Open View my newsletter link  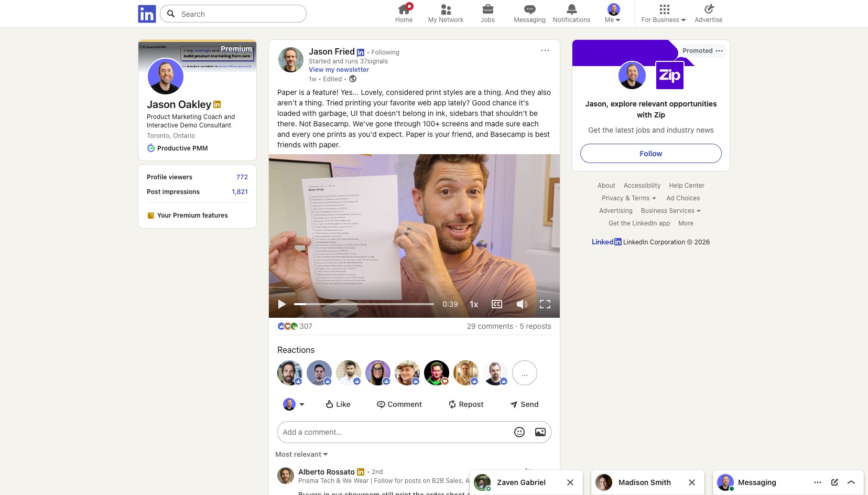point(339,70)
